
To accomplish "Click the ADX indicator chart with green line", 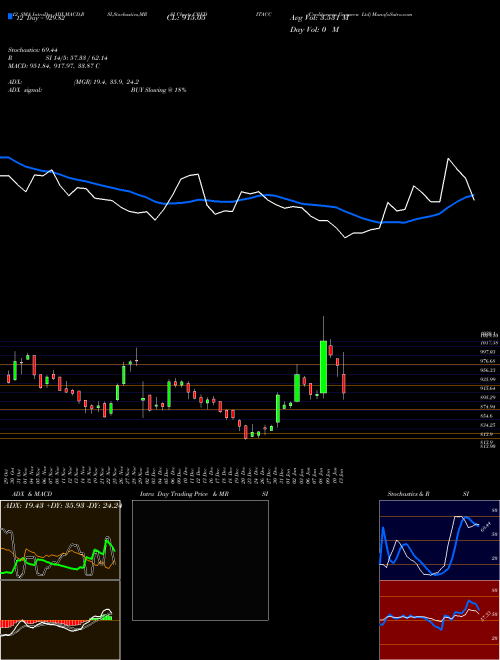I will pyautogui.click(x=60, y=540).
